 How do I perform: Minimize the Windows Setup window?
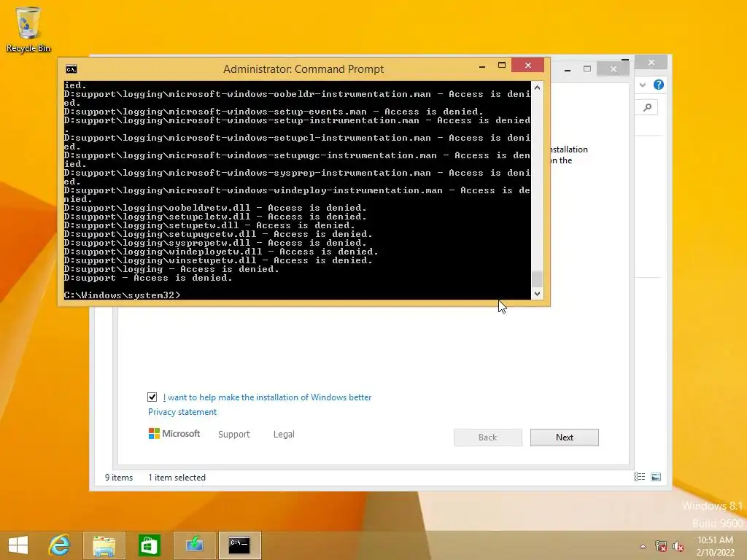click(x=568, y=69)
